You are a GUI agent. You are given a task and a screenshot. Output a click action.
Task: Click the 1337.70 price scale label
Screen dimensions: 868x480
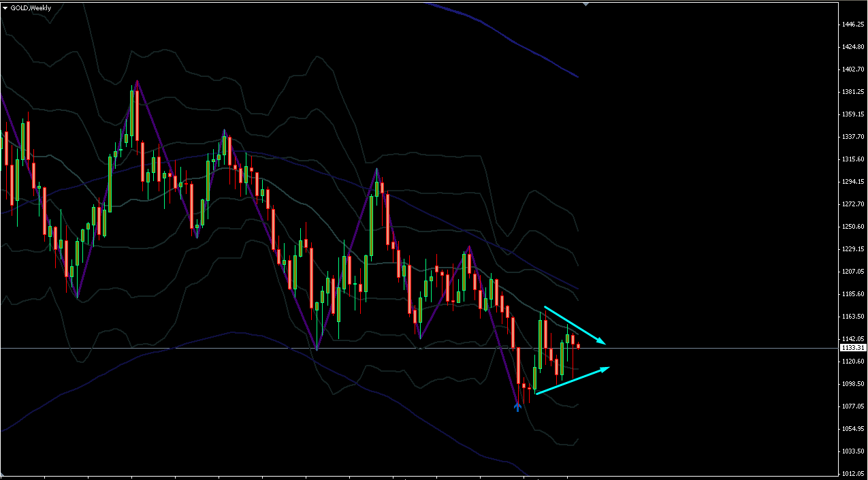pos(853,137)
